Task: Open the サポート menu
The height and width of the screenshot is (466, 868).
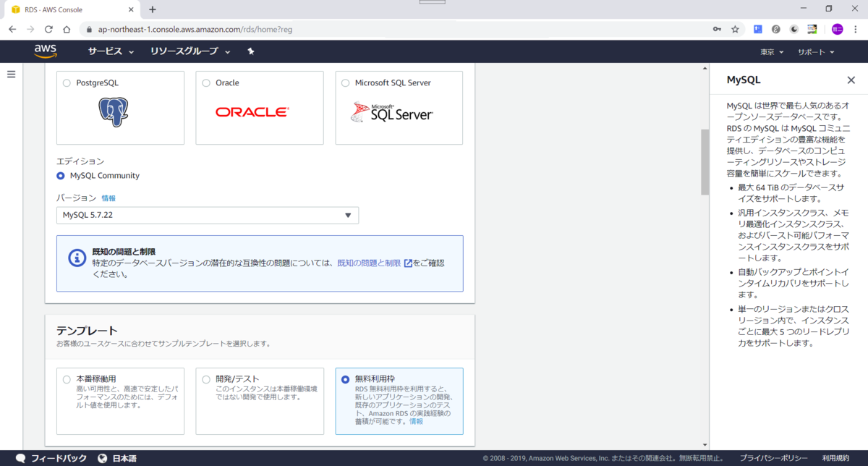Action: tap(816, 52)
